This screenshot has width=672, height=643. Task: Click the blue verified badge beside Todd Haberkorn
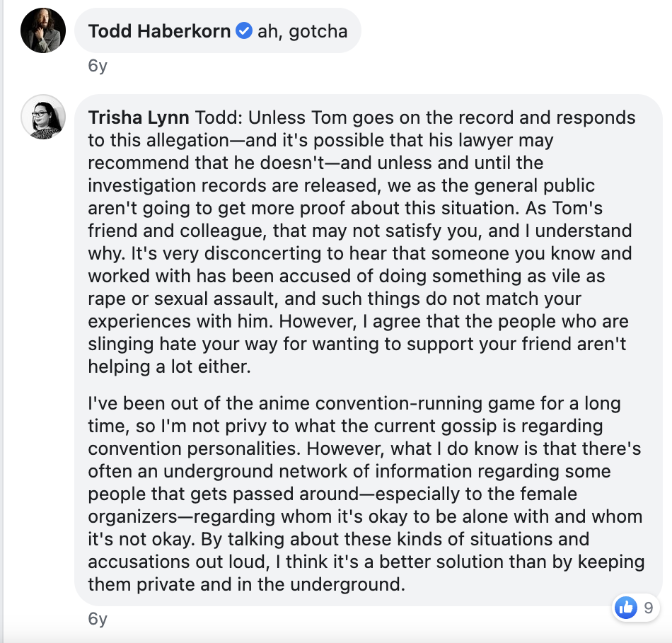244,31
